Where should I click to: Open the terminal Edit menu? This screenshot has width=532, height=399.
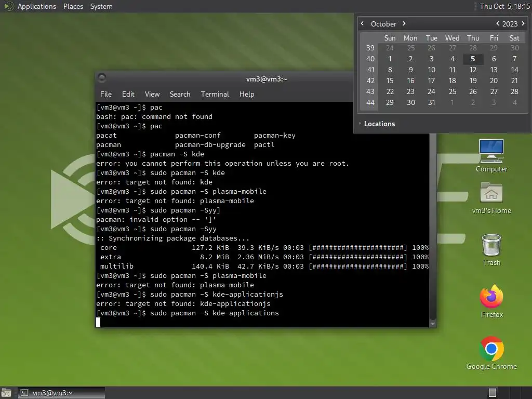(x=128, y=94)
